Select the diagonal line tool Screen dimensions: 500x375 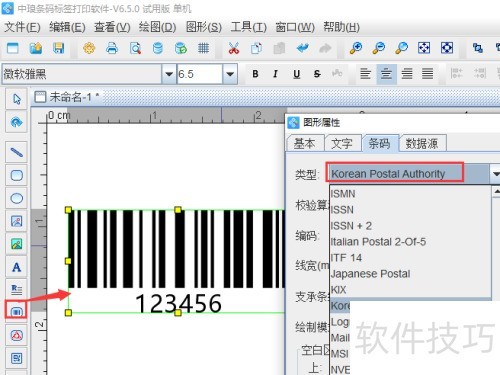[16, 152]
